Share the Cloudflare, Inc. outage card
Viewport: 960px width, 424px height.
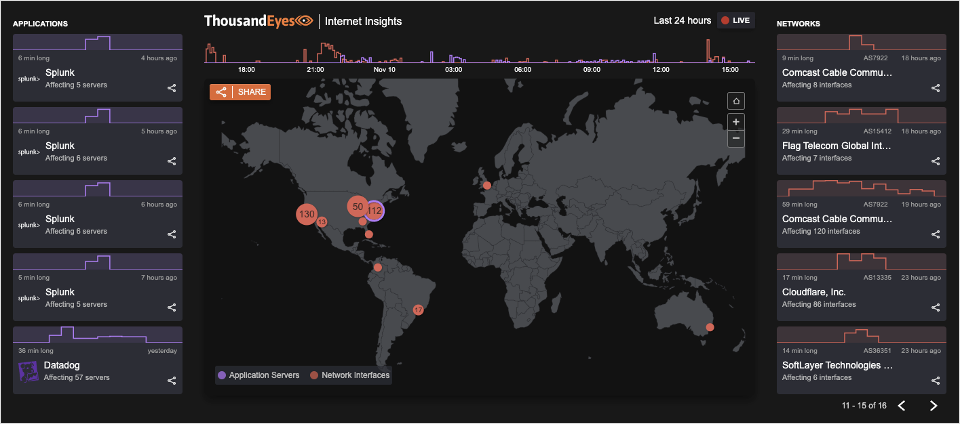pyautogui.click(x=936, y=307)
